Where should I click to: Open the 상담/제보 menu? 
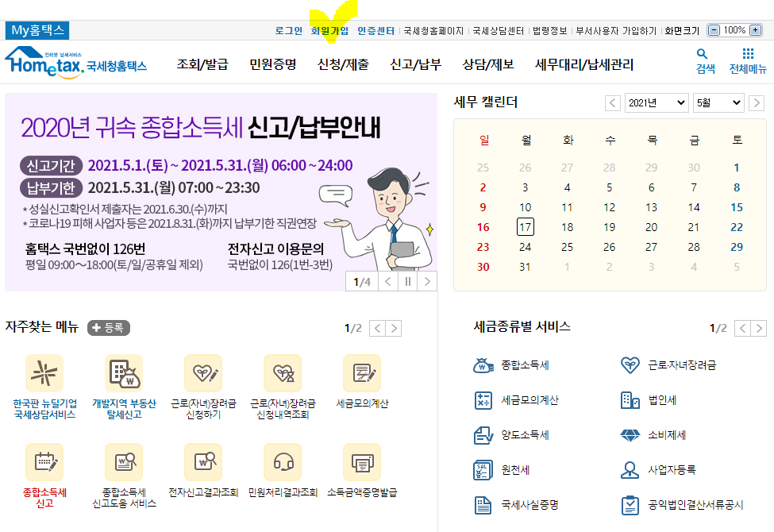488,64
